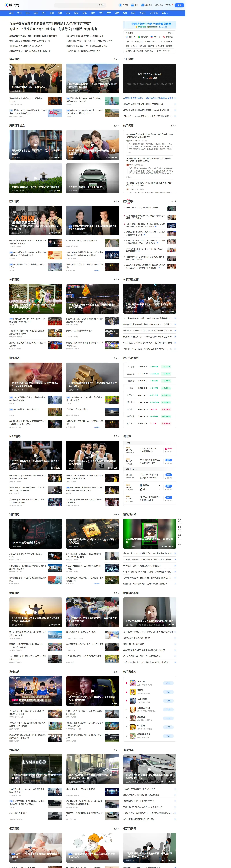Screen dimensions: 231x868
Task: Click the floating 反馈 feedback icon
Action: pos(180,528)
